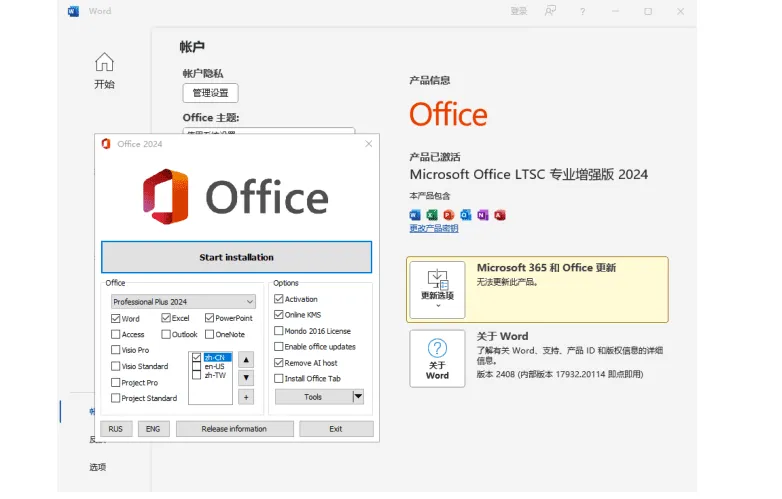Open Release information
The height and width of the screenshot is (499, 782).
coord(234,429)
